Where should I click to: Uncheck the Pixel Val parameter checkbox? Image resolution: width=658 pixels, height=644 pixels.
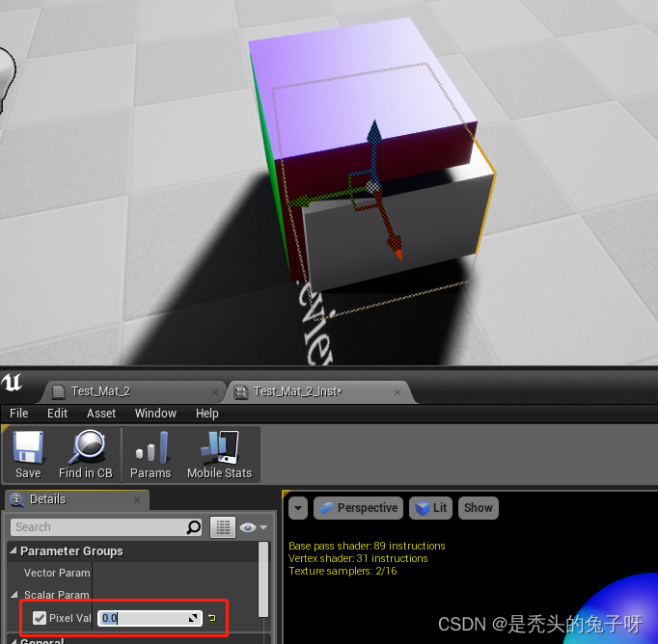pos(40,618)
